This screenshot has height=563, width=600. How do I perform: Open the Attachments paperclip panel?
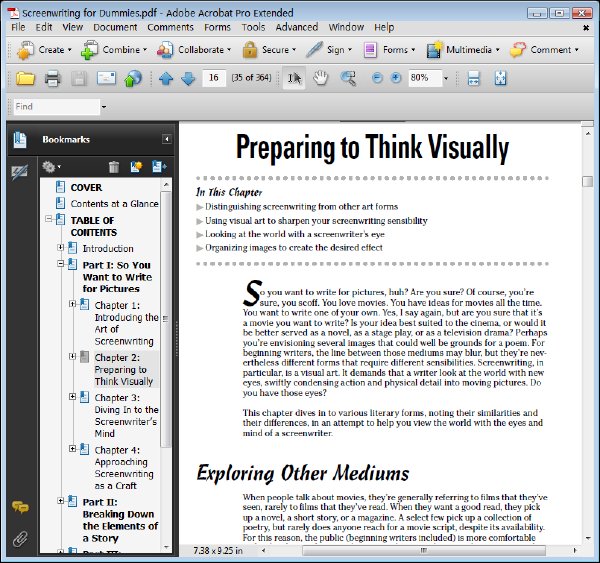(x=20, y=539)
